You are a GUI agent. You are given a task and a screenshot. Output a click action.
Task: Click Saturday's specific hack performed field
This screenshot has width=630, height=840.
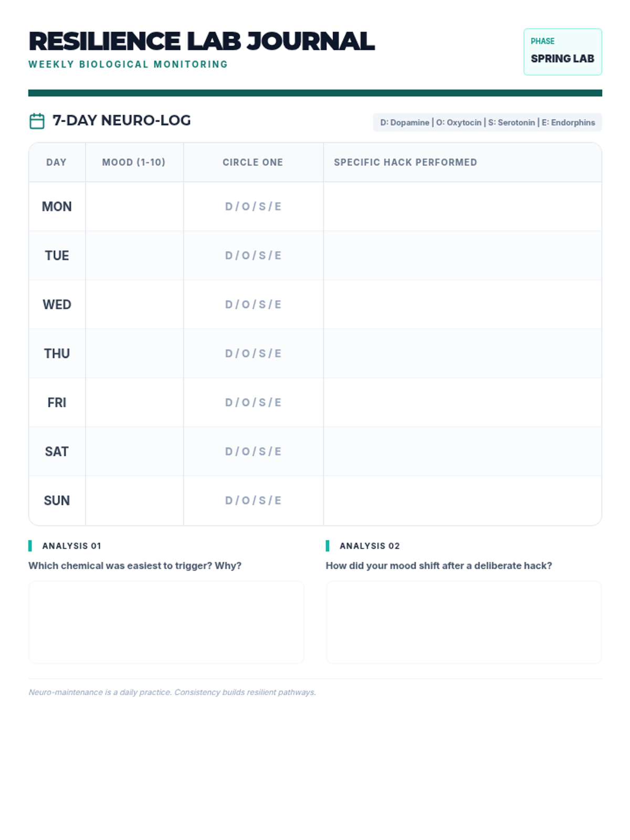462,451
